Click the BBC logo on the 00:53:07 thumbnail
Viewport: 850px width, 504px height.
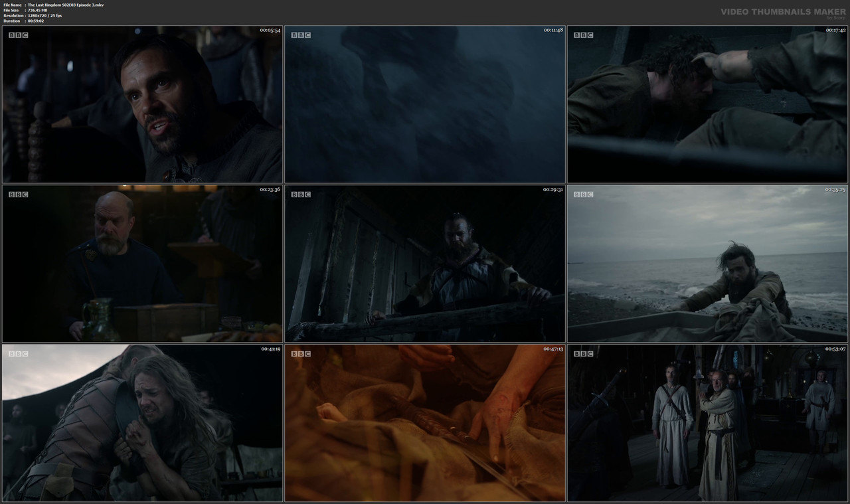click(582, 353)
